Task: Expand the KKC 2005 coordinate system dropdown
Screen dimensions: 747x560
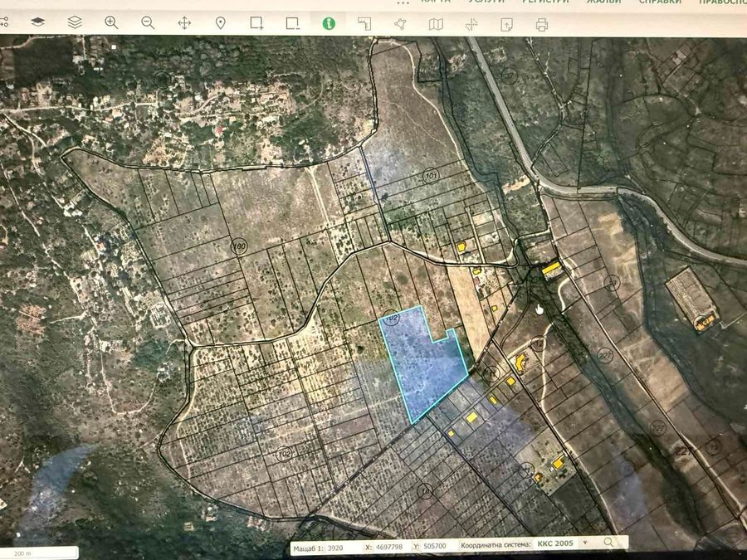Action: 585,543
